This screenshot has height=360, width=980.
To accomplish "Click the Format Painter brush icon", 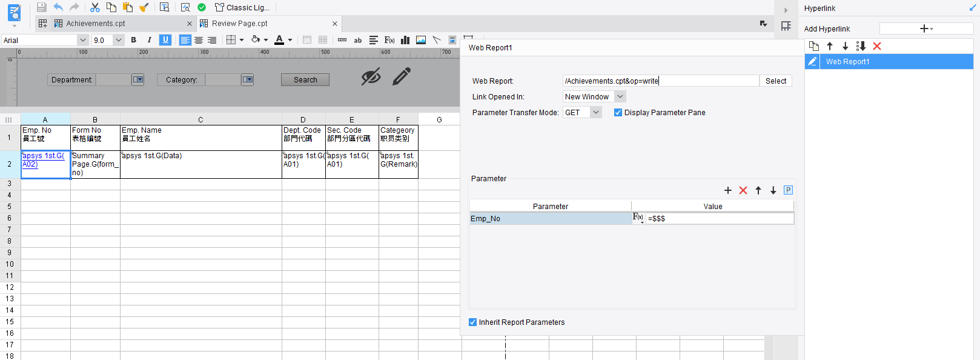I will coord(144,7).
